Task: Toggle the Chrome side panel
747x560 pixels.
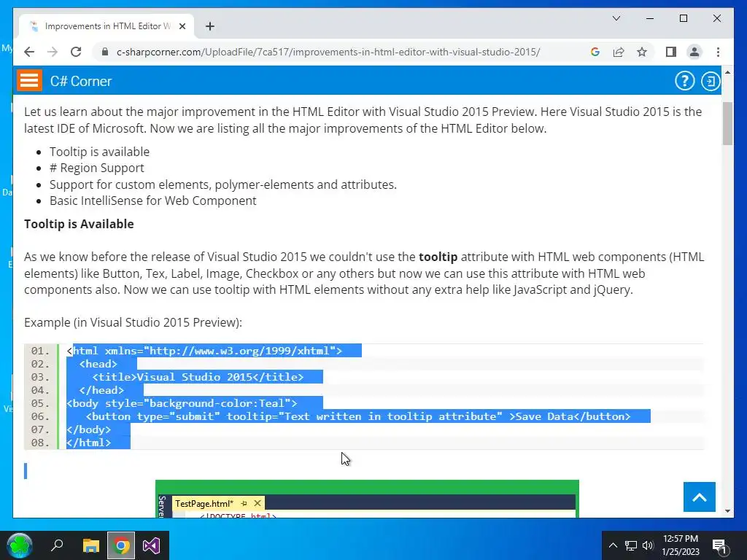Action: 671,52
